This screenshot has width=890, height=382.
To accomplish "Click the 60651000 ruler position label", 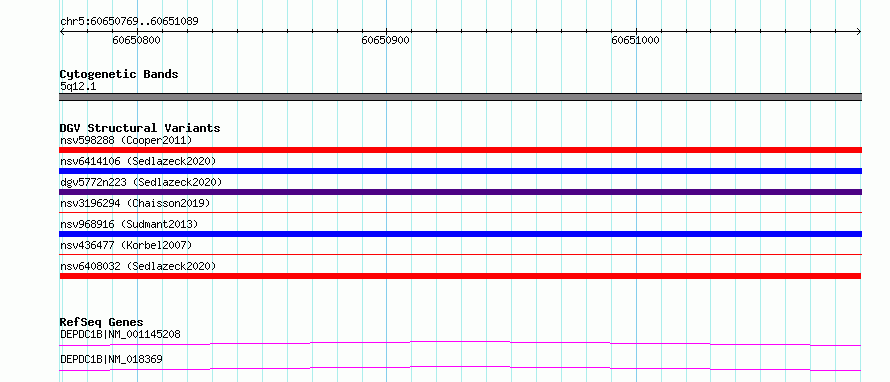I will pyautogui.click(x=635, y=40).
